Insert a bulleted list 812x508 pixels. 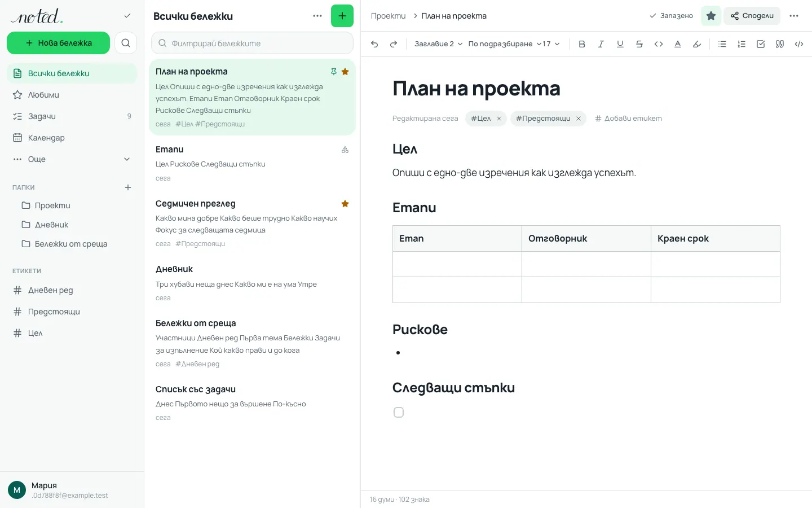[722, 44]
